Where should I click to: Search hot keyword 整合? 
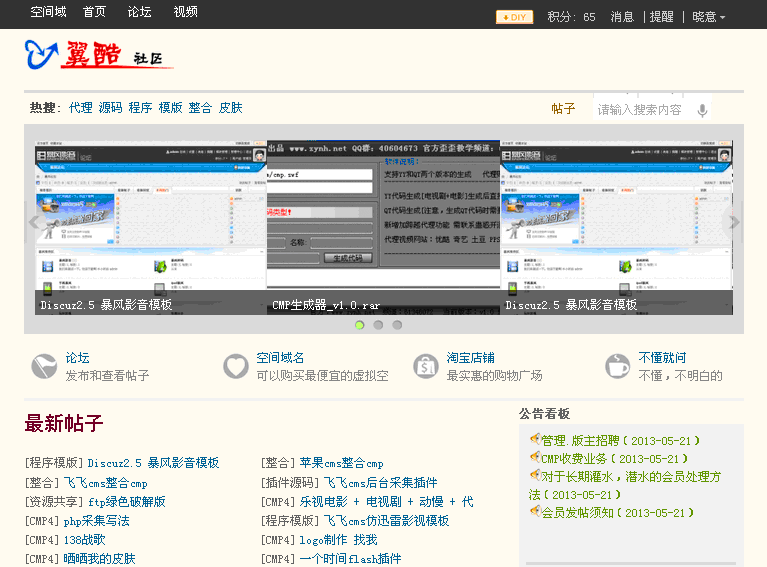click(200, 108)
